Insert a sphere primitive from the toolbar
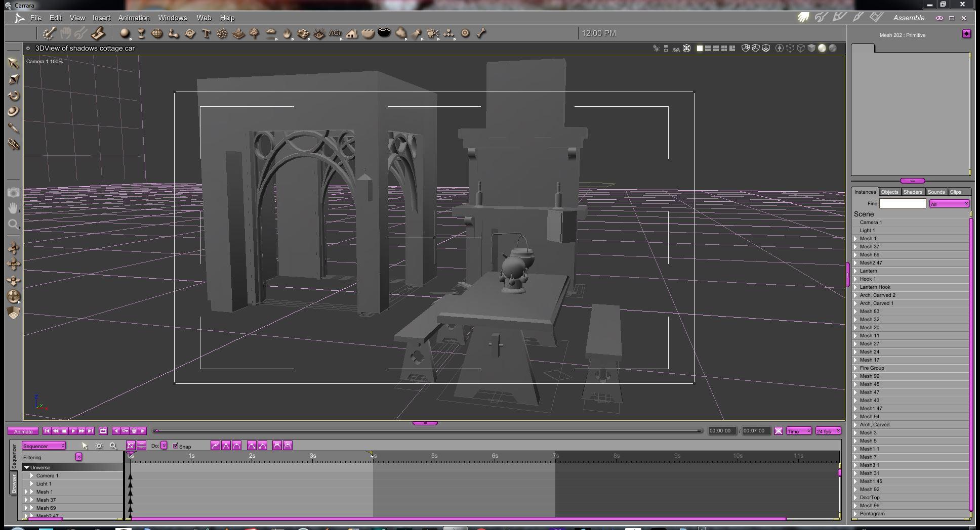This screenshot has height=530, width=980. click(x=125, y=33)
